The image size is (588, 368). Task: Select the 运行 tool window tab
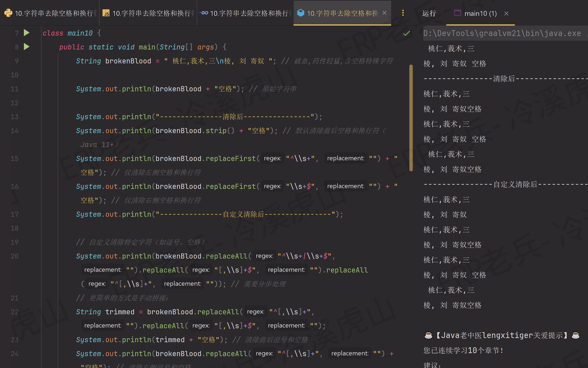[429, 13]
